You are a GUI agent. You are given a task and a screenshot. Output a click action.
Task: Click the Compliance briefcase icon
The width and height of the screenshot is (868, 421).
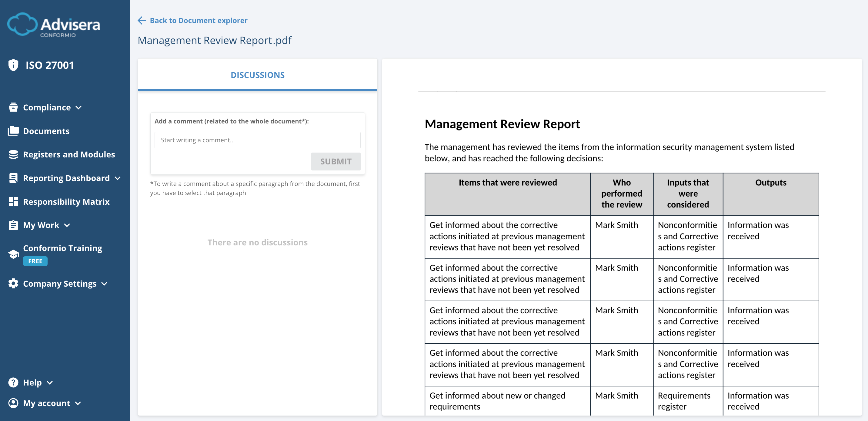pos(13,107)
